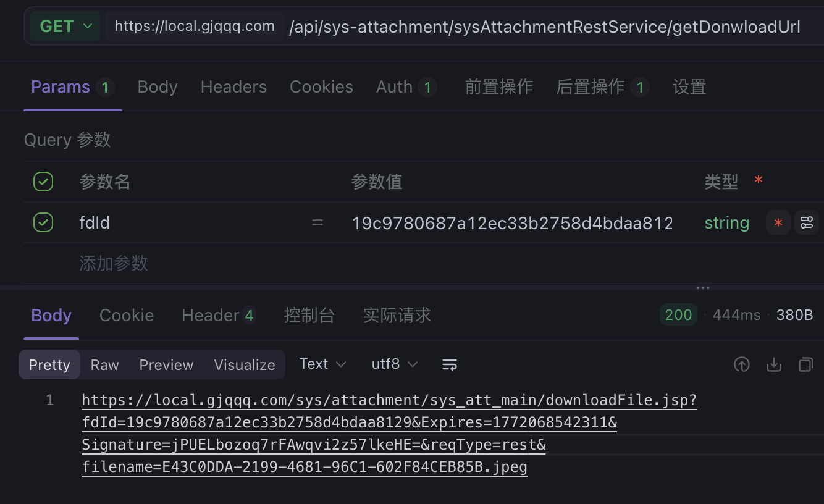Click the upload response icon
824x504 pixels.
(x=741, y=365)
